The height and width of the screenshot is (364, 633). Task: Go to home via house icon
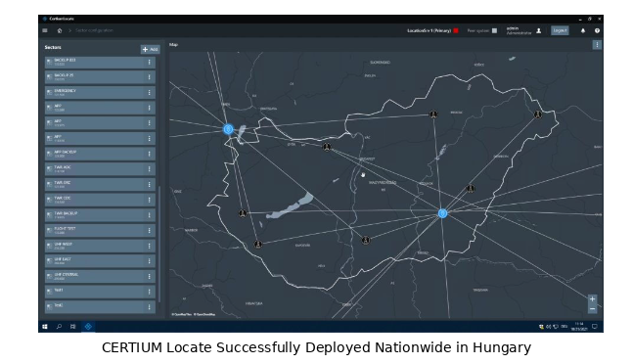pos(60,30)
